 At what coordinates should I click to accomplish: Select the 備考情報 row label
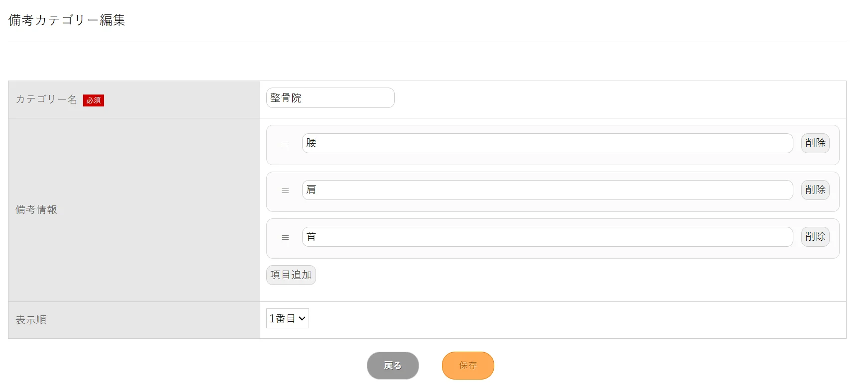(36, 210)
